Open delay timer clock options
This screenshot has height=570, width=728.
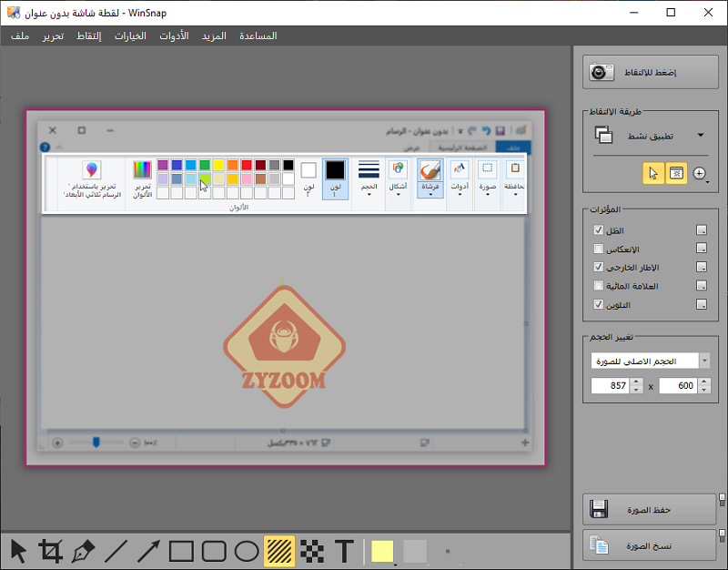point(700,174)
